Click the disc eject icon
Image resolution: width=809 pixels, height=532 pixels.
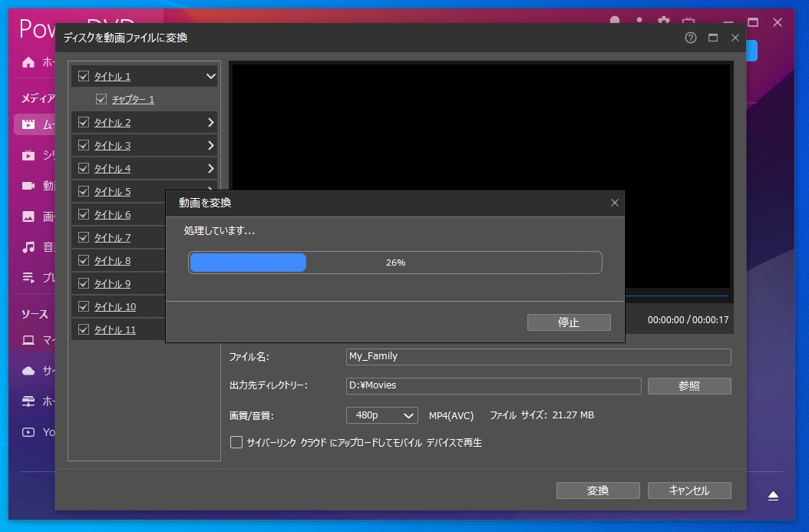click(x=773, y=496)
